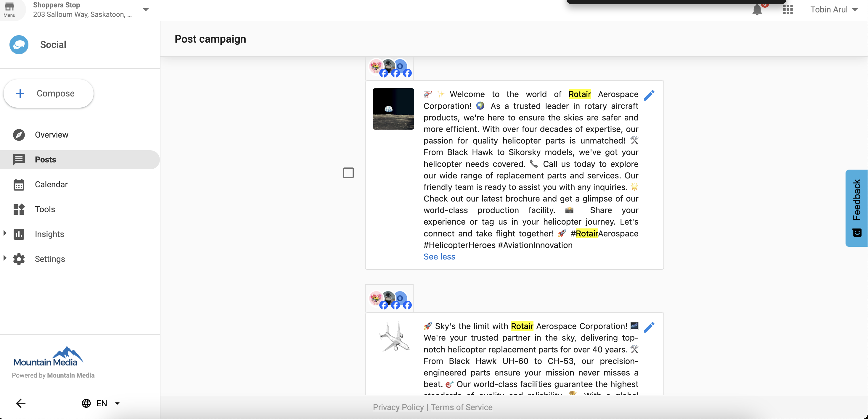Viewport: 868px width, 419px height.
Task: Expand the Insights menu arrow
Action: pyautogui.click(x=5, y=233)
